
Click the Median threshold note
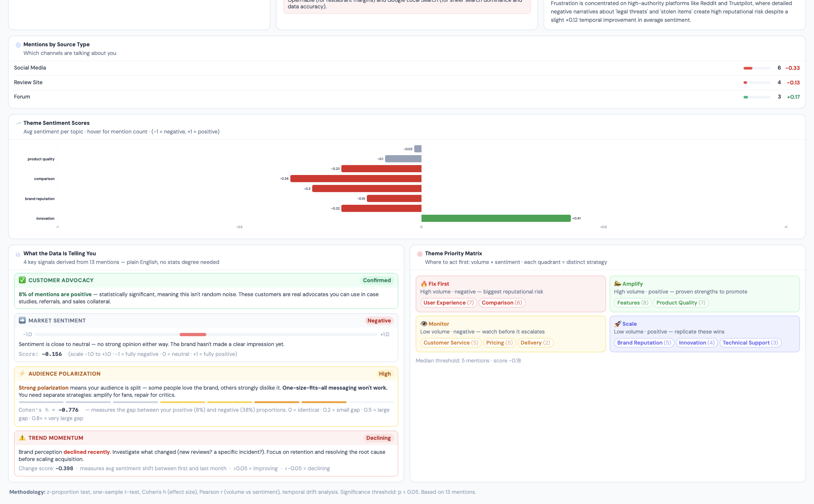coord(468,361)
